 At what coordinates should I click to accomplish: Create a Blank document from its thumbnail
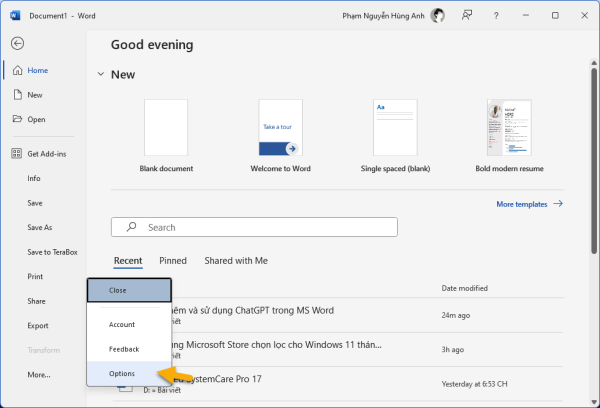click(166, 127)
